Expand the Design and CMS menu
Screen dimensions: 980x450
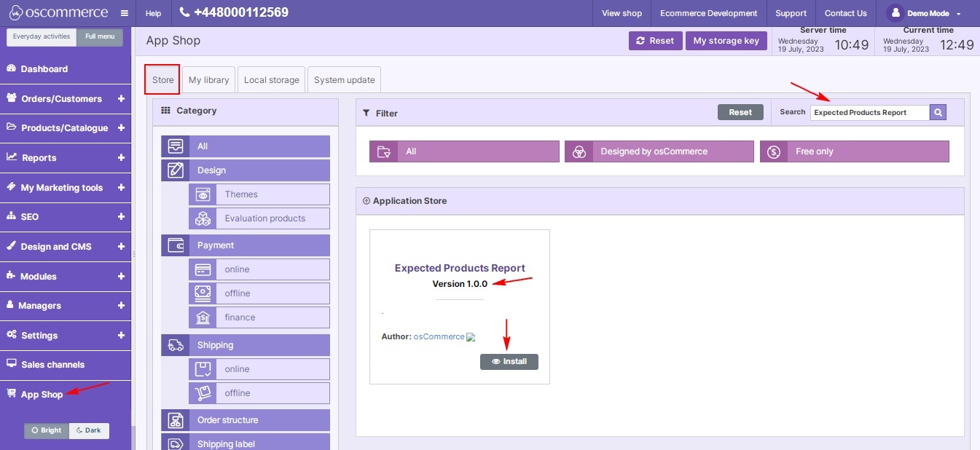click(x=121, y=246)
